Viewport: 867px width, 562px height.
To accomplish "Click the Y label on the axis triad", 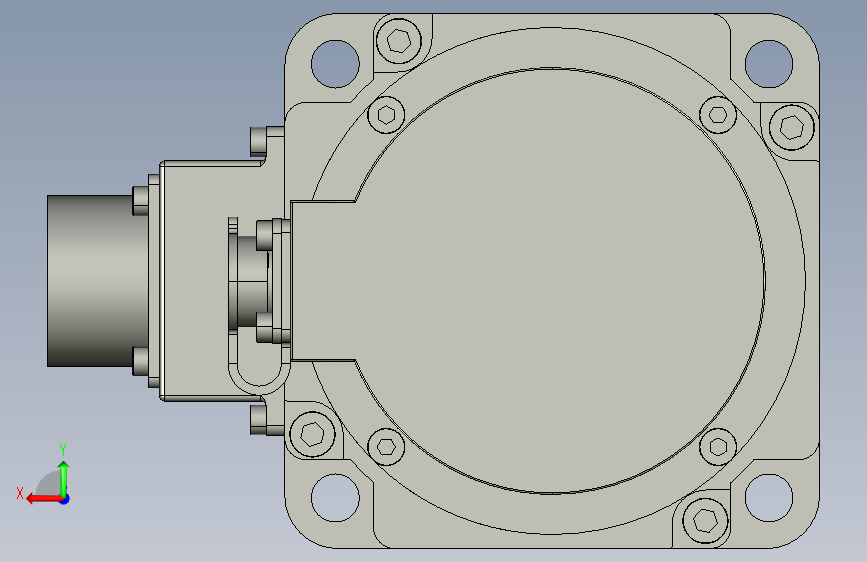I will tap(63, 449).
